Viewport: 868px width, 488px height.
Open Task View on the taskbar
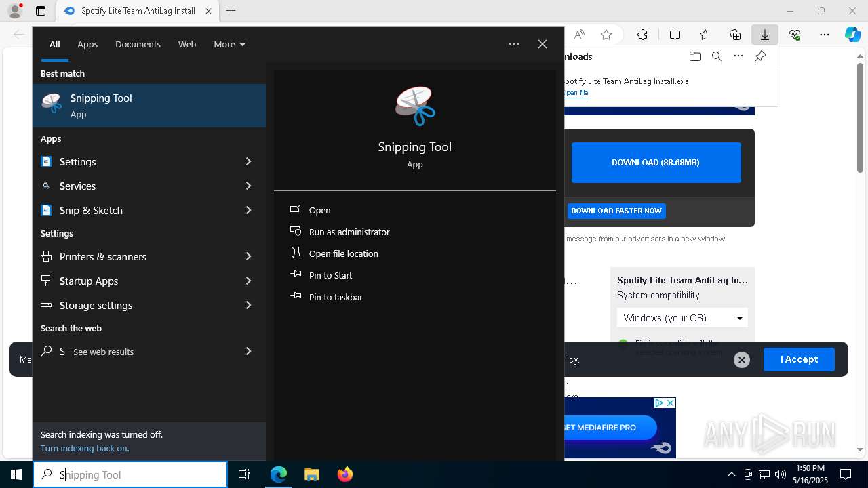[x=244, y=474]
